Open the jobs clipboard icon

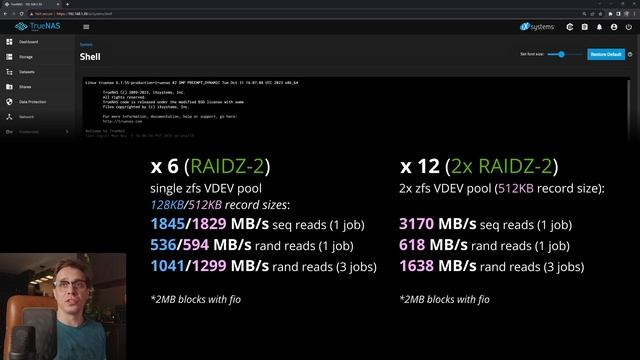584,27
